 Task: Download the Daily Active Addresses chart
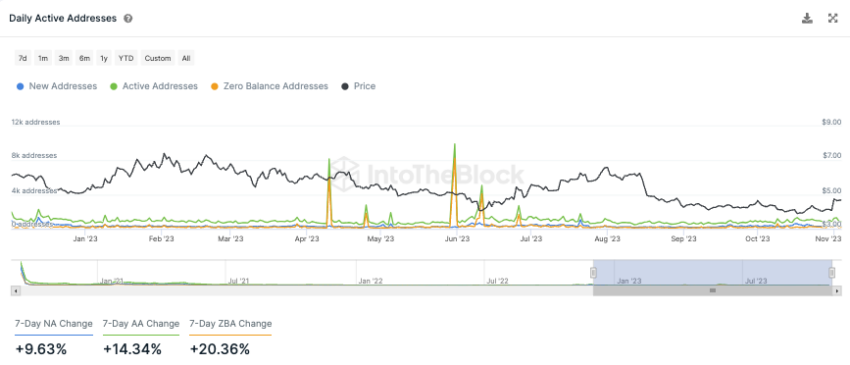[x=807, y=18]
